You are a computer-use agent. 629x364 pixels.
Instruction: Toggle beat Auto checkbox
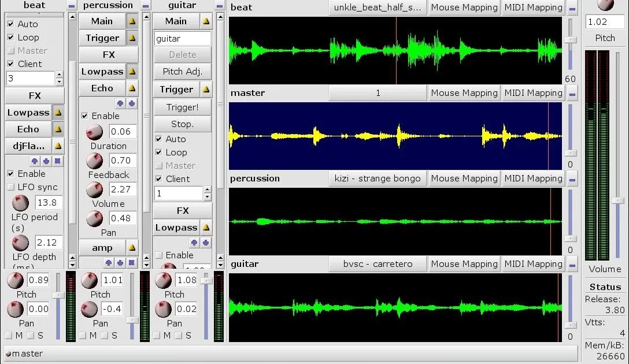point(11,24)
